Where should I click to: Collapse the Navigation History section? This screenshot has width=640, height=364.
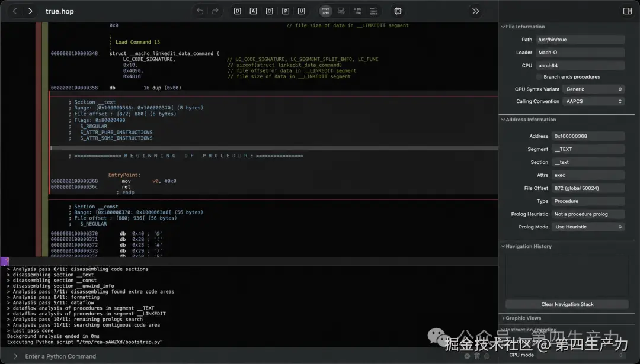503,247
